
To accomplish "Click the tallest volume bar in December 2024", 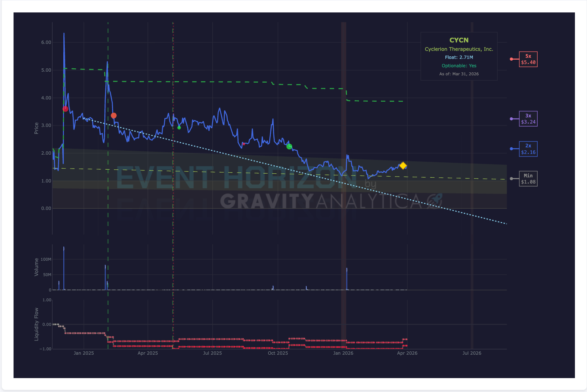I will pos(64,268).
